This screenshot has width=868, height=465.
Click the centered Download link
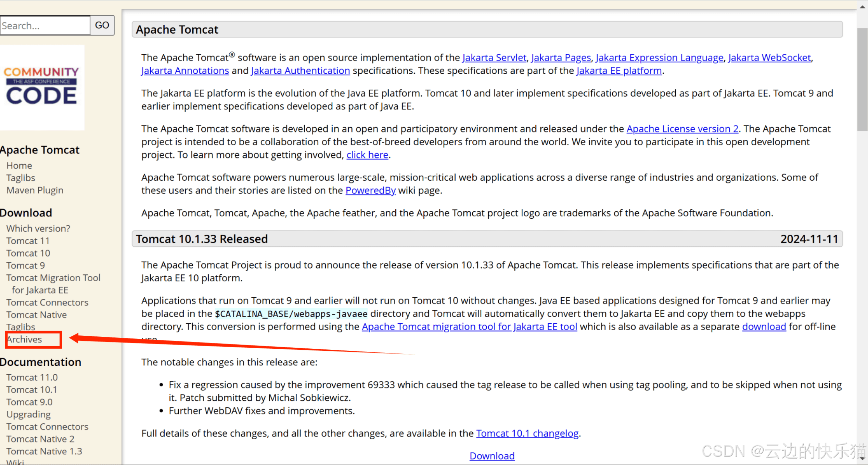492,456
